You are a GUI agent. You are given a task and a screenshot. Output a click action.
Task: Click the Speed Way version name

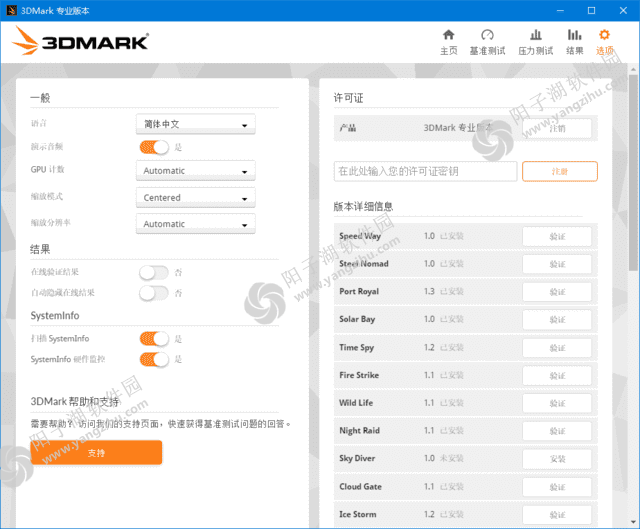(360, 236)
